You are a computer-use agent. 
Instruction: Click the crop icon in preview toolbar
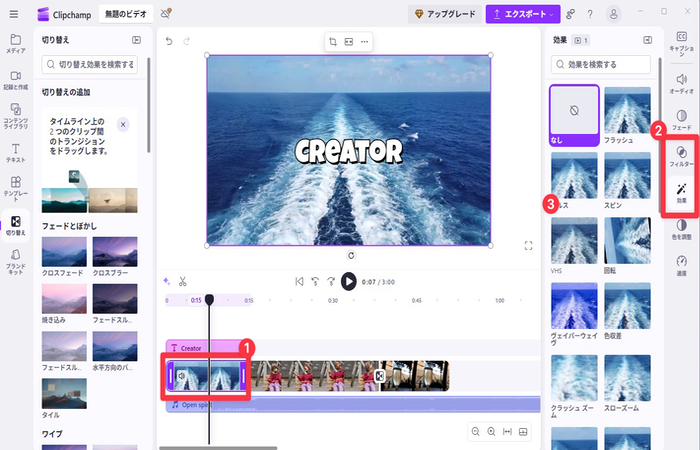(x=332, y=42)
